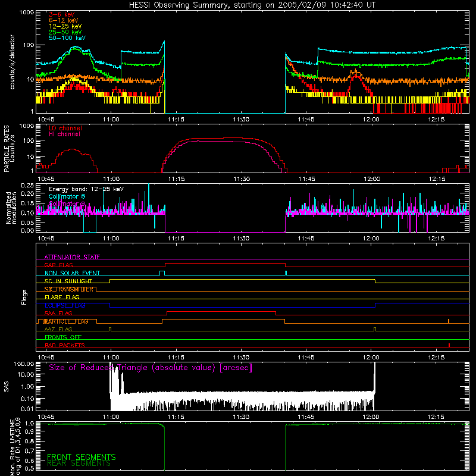
Task: Click the Mon. Rate LIVETIME axis label
Action: tap(12, 448)
